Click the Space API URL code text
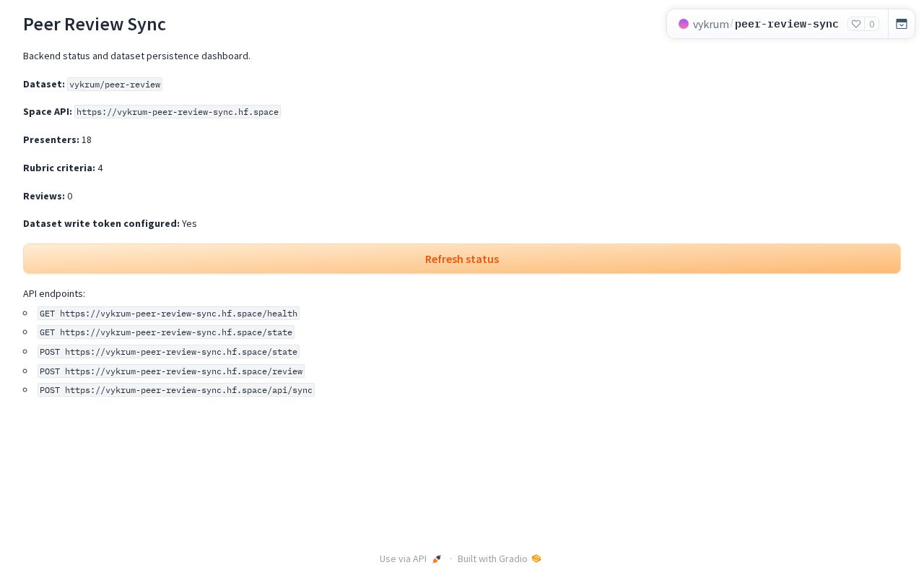 (178, 112)
